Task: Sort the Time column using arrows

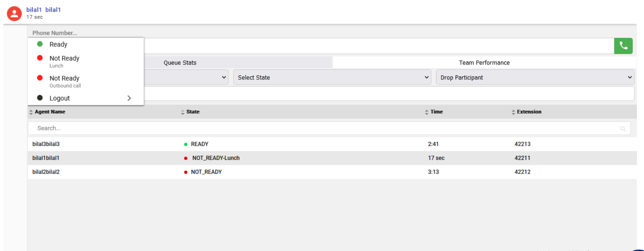Action: pyautogui.click(x=426, y=112)
